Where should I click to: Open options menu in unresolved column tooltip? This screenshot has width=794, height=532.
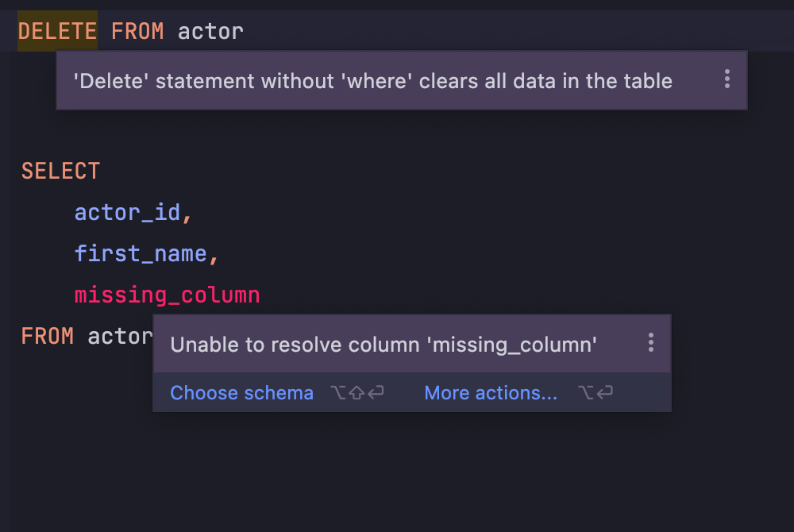[651, 342]
